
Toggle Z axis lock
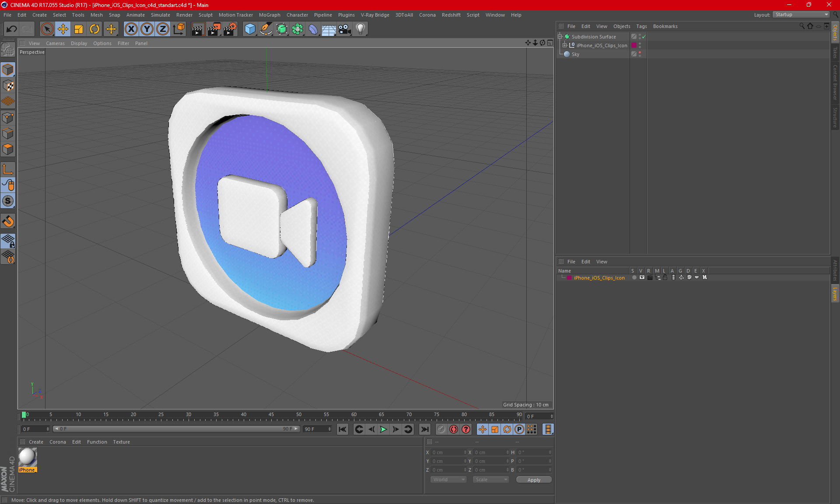pyautogui.click(x=163, y=29)
